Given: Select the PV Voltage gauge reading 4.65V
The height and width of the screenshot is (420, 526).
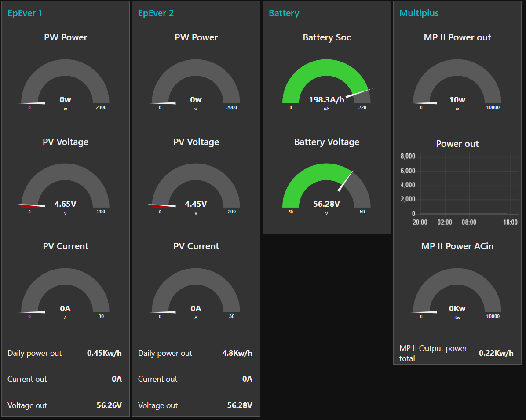Looking at the screenshot, I should pos(65,188).
